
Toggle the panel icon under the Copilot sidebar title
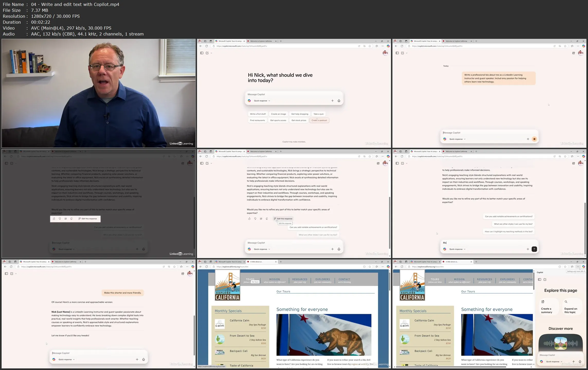[540, 279]
